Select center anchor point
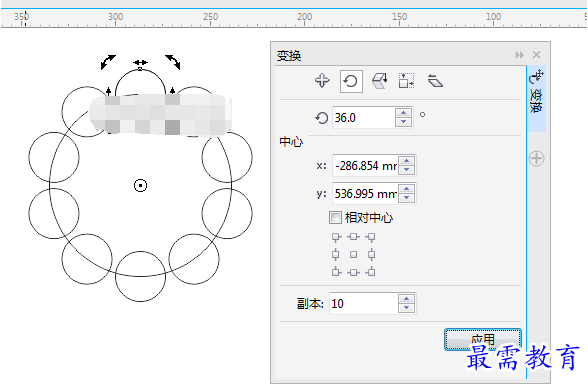588x389 pixels. (354, 255)
